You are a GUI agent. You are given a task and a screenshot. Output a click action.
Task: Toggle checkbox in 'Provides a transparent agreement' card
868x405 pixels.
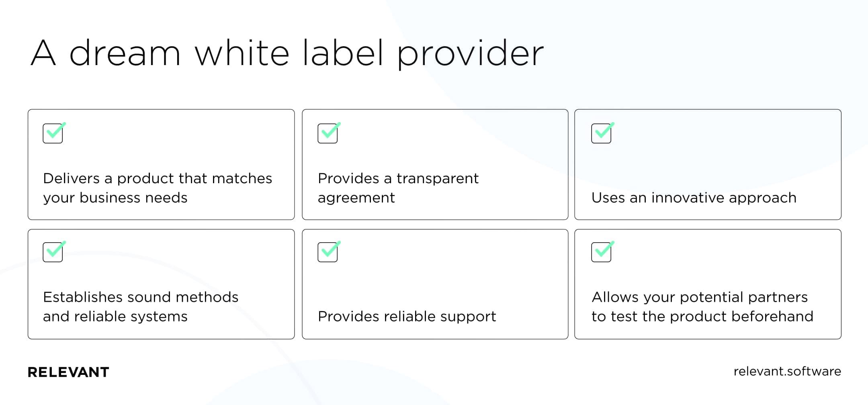tap(329, 132)
